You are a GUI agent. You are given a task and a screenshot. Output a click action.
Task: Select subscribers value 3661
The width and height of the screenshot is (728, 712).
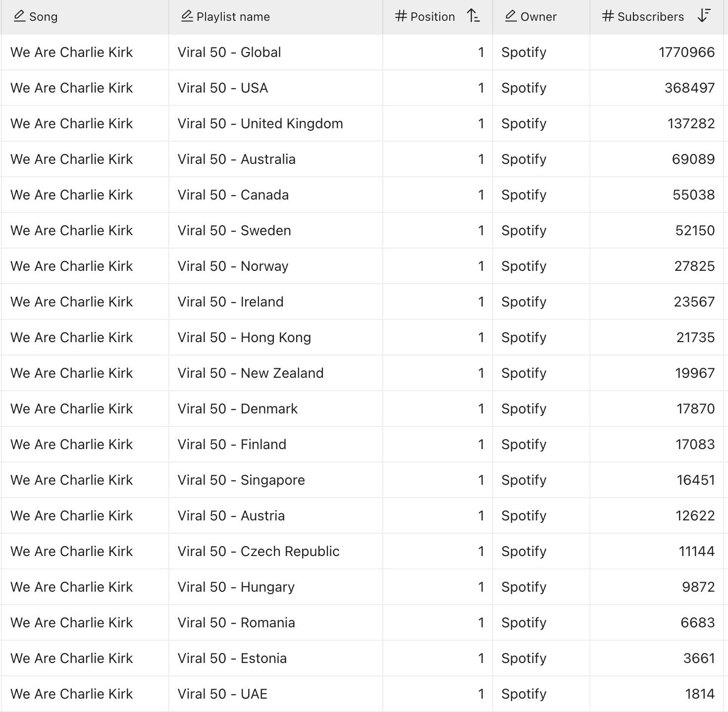pyautogui.click(x=699, y=658)
